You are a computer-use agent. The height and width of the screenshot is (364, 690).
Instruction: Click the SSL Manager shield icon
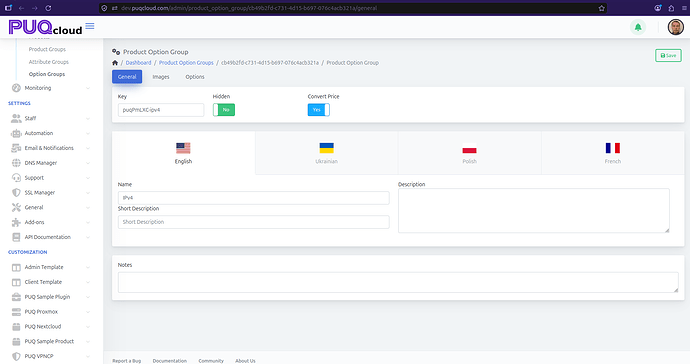[16, 193]
